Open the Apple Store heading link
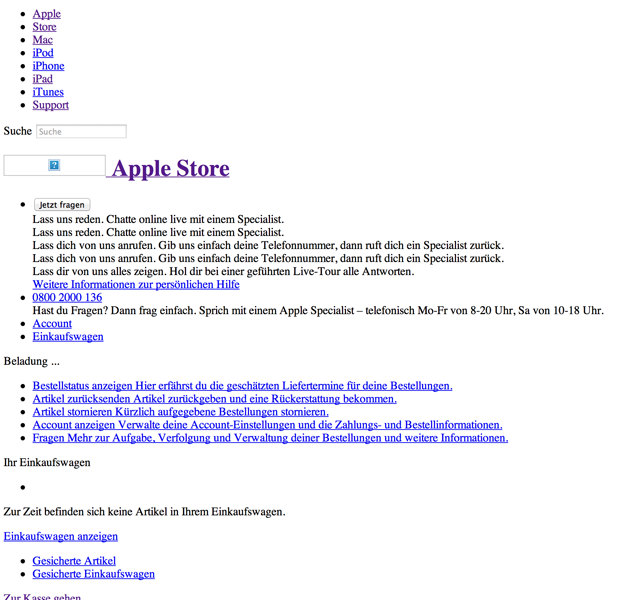This screenshot has width=642, height=600. [170, 168]
